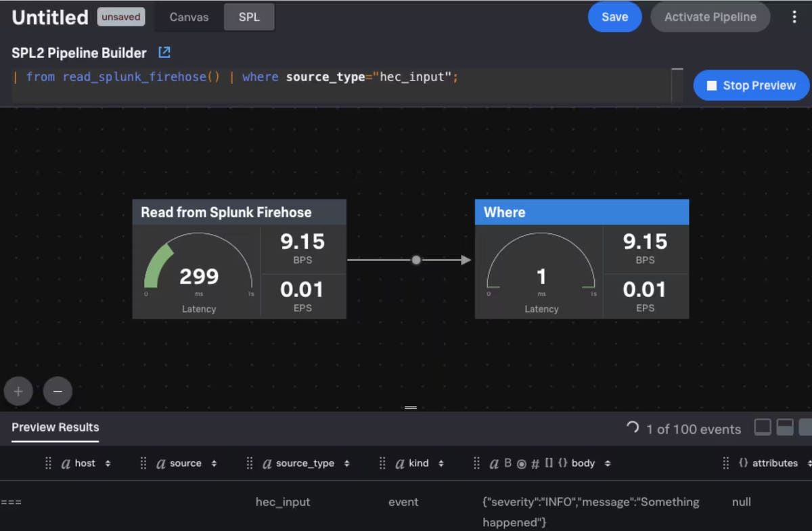Click the hec_input cell
The width and height of the screenshot is (812, 531).
point(283,502)
